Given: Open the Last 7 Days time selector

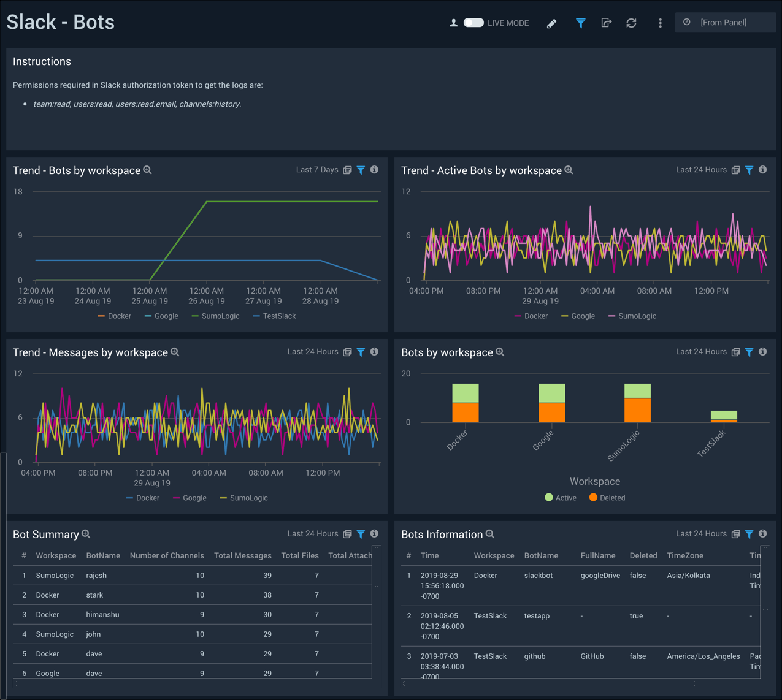Looking at the screenshot, I should pyautogui.click(x=318, y=170).
